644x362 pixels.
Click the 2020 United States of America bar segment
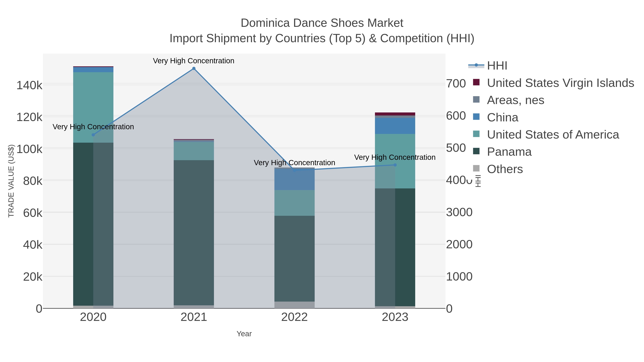(93, 107)
